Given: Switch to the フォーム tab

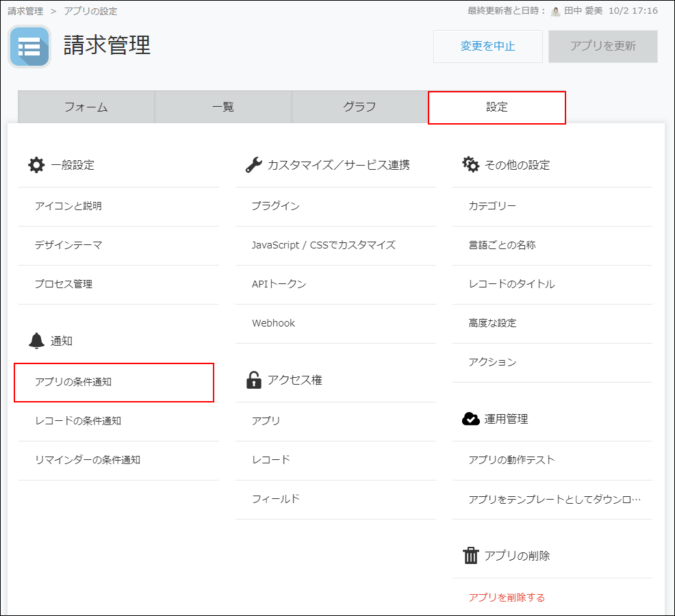Looking at the screenshot, I should [x=86, y=107].
